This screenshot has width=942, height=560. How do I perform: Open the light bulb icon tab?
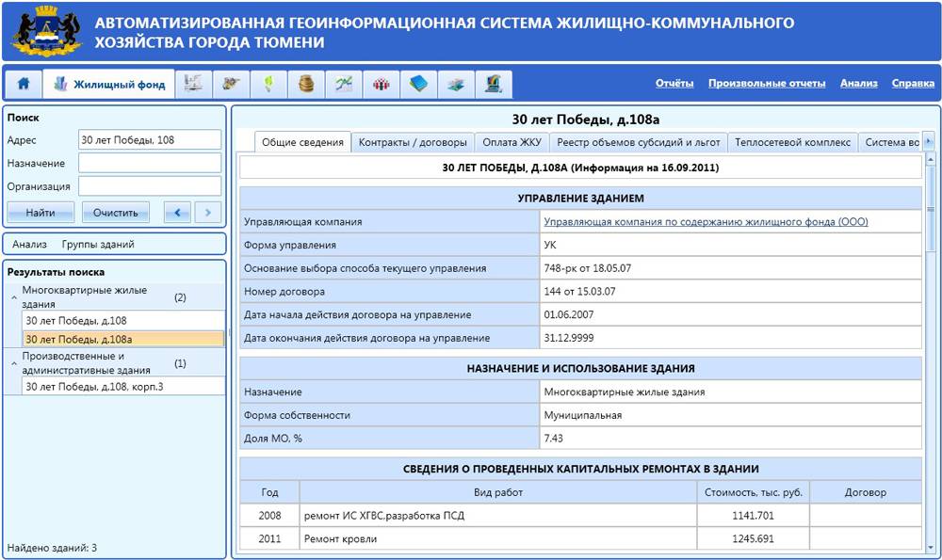click(268, 84)
